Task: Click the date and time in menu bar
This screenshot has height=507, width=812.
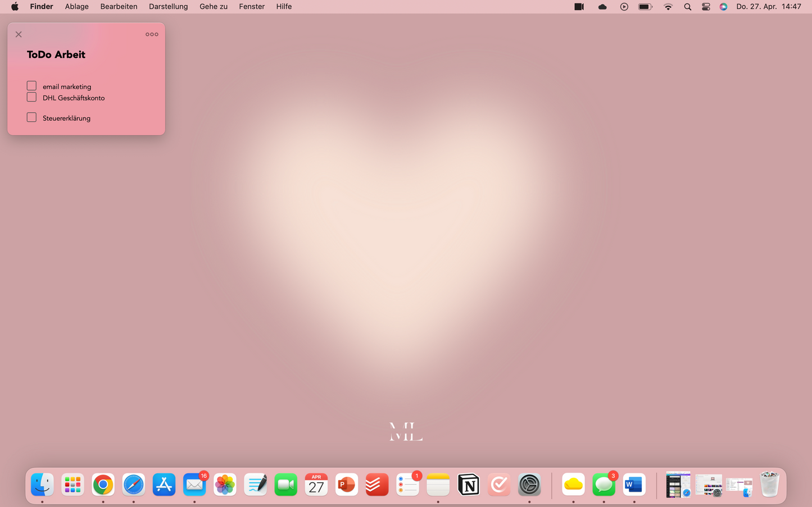Action: click(x=768, y=7)
